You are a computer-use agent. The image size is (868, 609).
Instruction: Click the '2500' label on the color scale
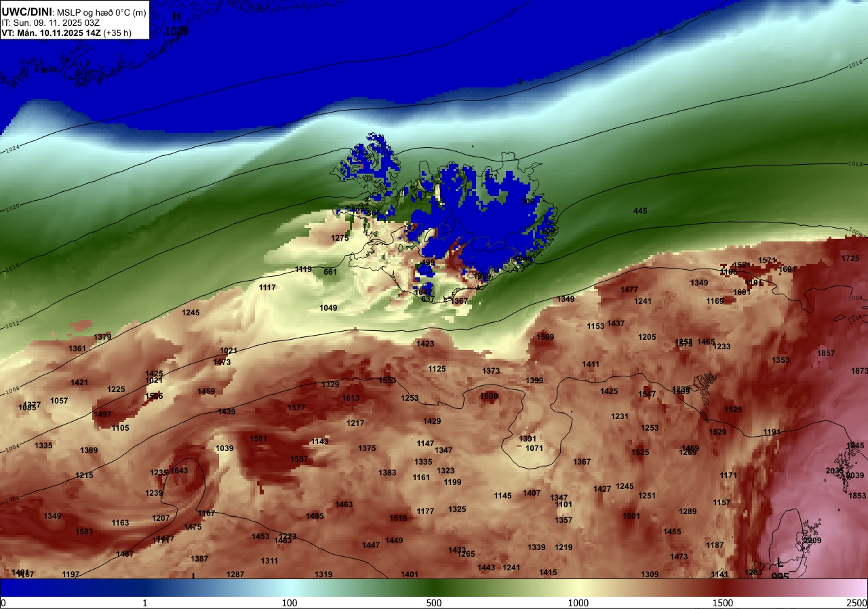click(x=857, y=603)
